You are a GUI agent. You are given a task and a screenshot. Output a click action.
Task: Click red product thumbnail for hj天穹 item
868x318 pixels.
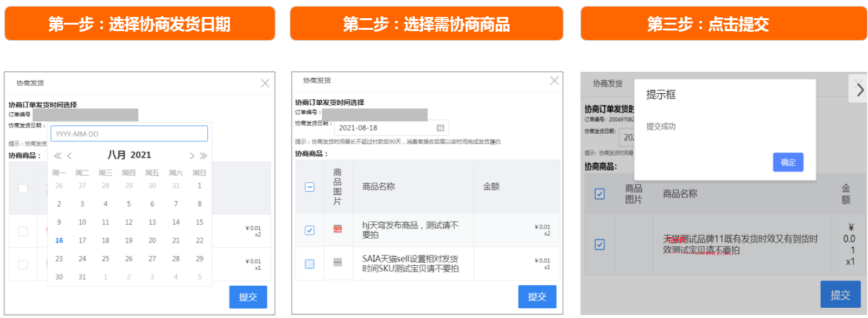tap(337, 229)
